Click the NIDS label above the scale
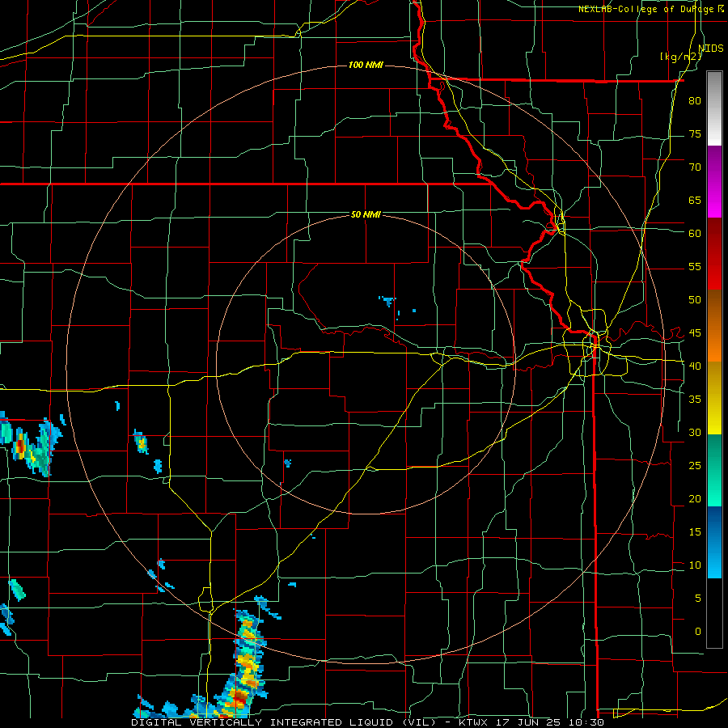Image resolution: width=728 pixels, height=728 pixels. click(x=710, y=49)
